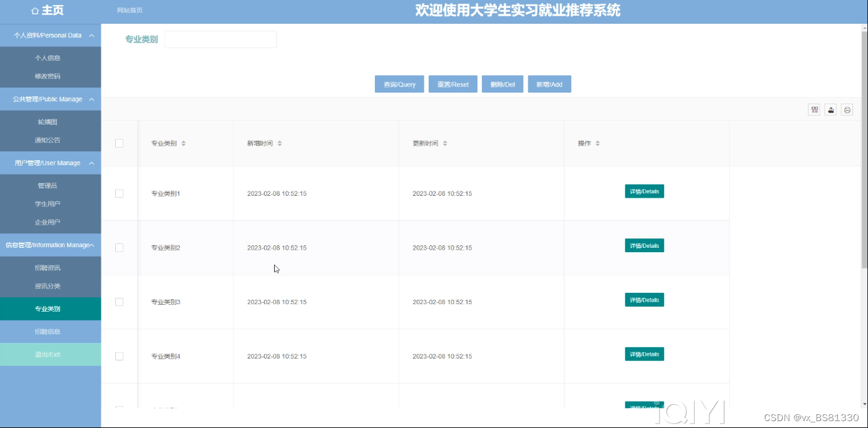The image size is (868, 428).
Task: Open 详情/Details for 专业类别4
Action: pos(644,354)
